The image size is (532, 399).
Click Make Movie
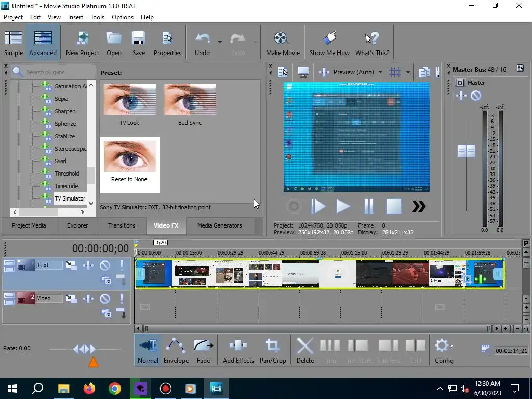coord(283,43)
